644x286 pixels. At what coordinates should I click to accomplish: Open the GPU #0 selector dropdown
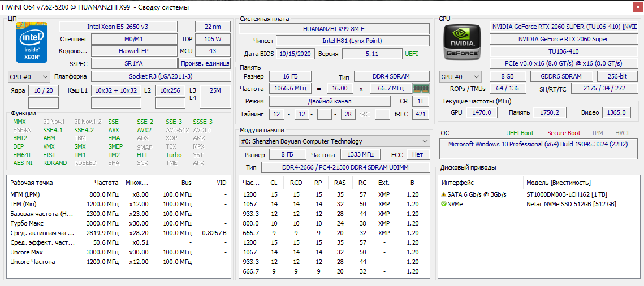(x=460, y=76)
